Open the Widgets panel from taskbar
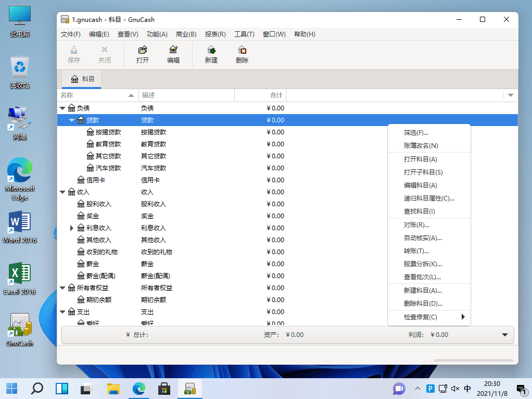 coord(62,389)
